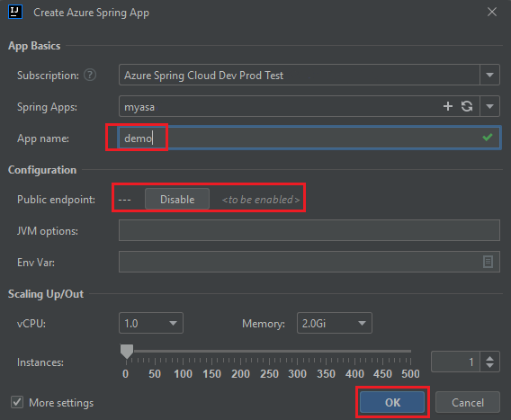511x420 pixels.
Task: Refresh the Spring Apps list
Action: point(467,106)
